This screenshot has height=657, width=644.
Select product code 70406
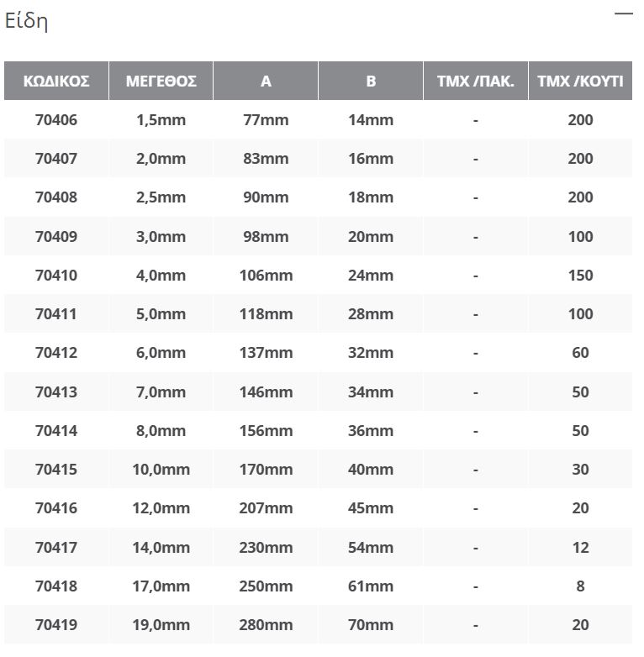pyautogui.click(x=56, y=120)
